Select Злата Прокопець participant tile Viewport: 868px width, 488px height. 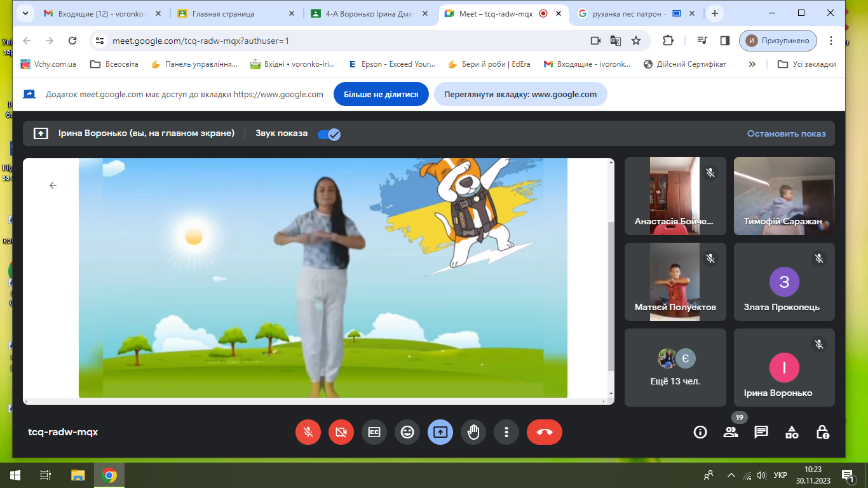[x=784, y=281]
